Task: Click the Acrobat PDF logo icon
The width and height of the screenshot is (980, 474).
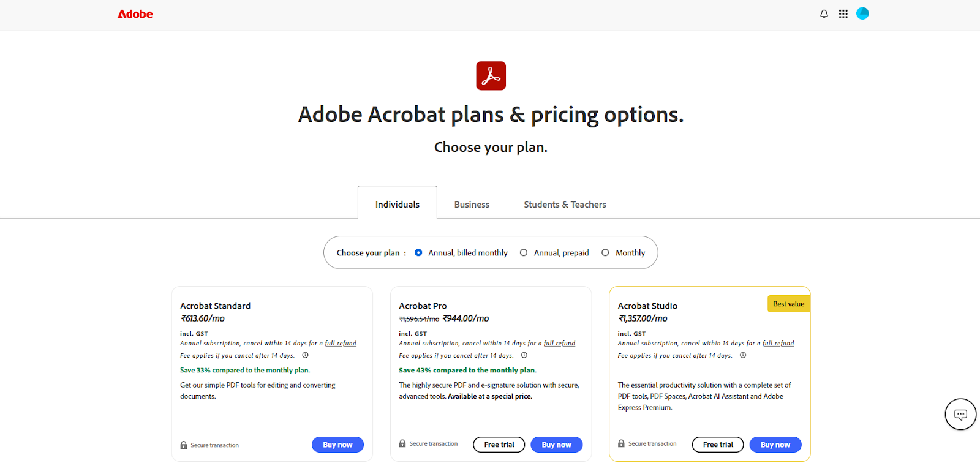Action: coord(490,75)
